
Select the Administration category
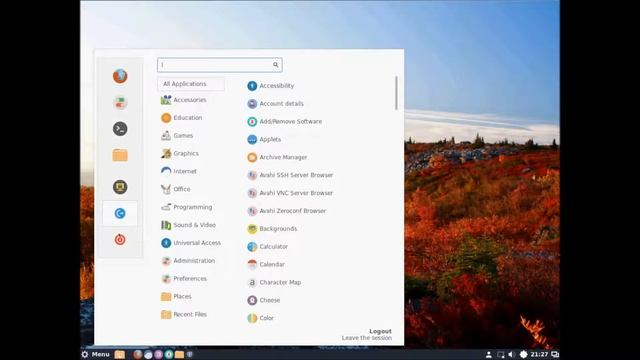tap(188, 261)
